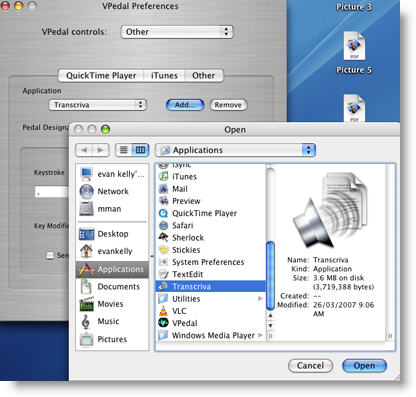416x397 pixels.
Task: Expand the Windows Media Player folder arrow
Action: 260,335
